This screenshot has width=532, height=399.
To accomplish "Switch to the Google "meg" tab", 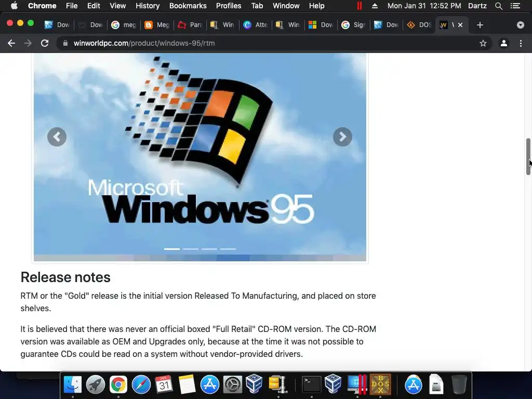I will 124,25.
